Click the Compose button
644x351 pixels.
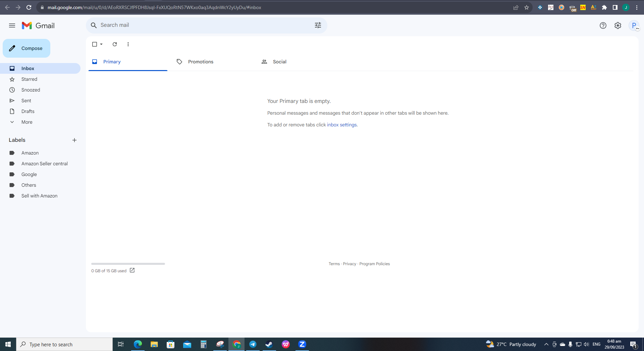tap(26, 48)
